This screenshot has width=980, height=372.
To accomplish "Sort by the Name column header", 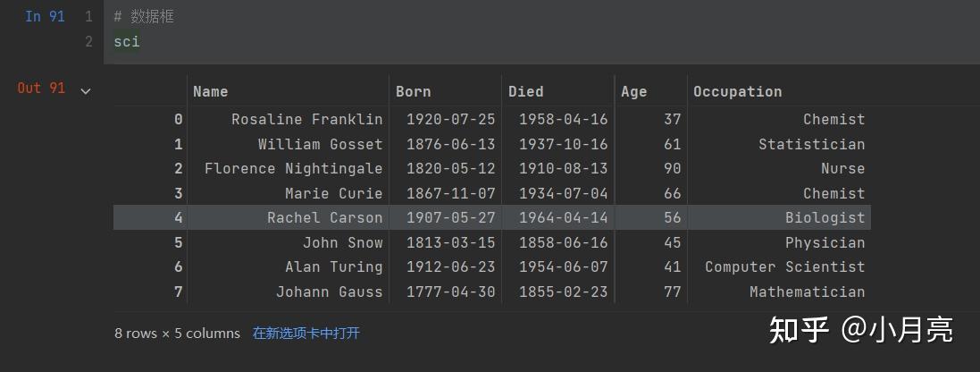I will 210,91.
